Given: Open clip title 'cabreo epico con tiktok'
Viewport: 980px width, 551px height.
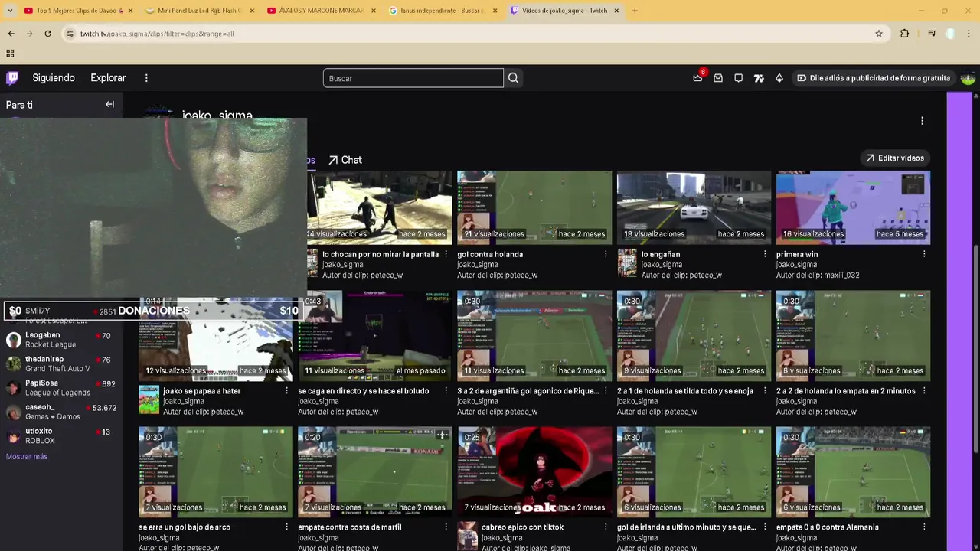Looking at the screenshot, I should coord(522,527).
